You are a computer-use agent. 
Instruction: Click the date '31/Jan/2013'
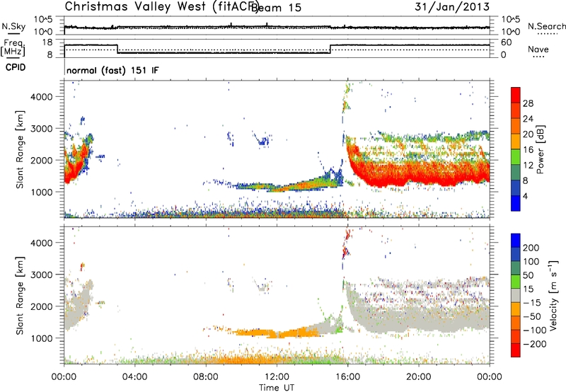[452, 6]
